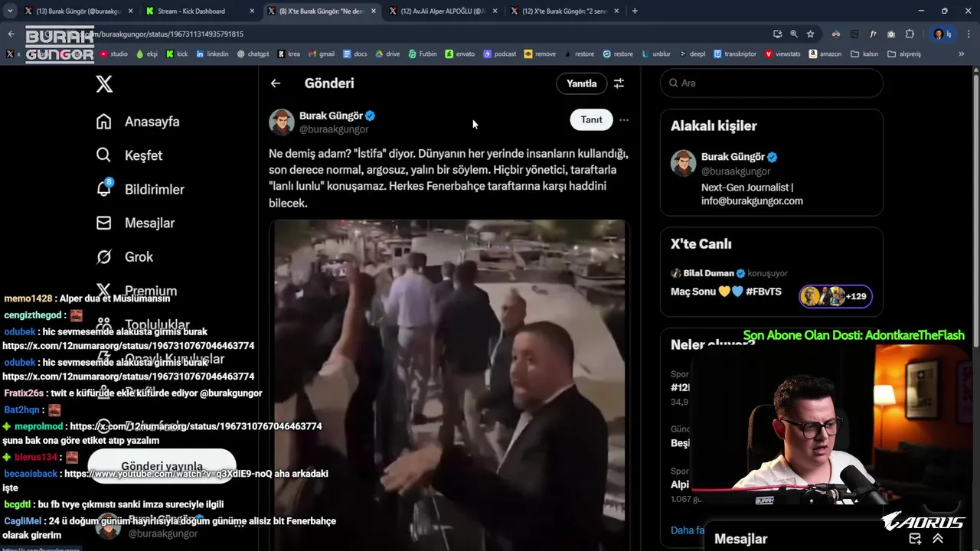Close the Stream - Kick Dashboard tab
The image size is (980, 551).
click(x=253, y=11)
